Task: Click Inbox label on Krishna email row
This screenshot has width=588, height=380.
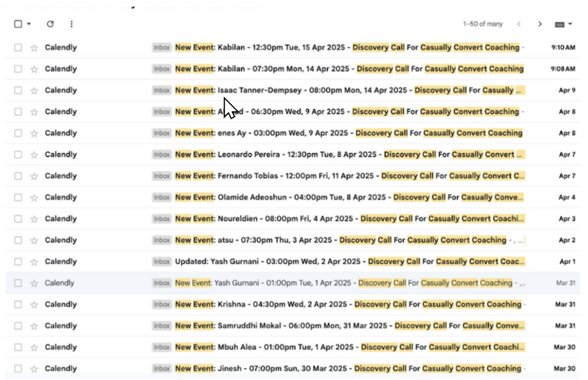Action: (x=161, y=304)
